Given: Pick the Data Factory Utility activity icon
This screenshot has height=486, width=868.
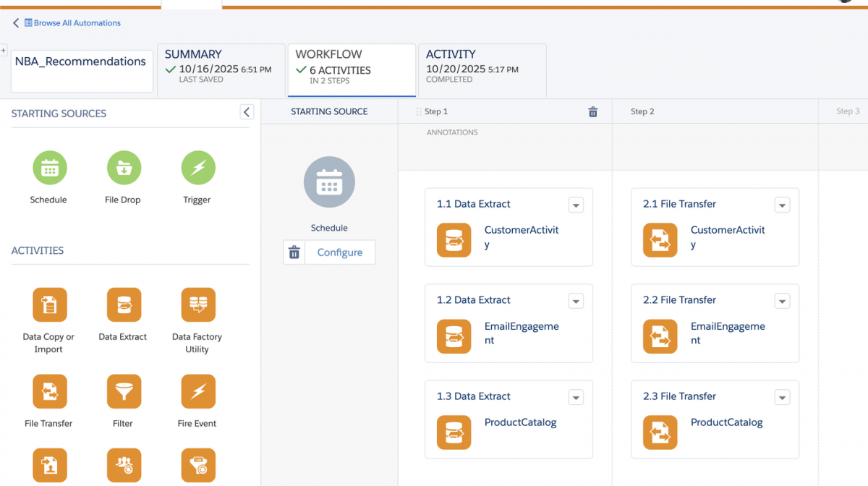Looking at the screenshot, I should 197,304.
